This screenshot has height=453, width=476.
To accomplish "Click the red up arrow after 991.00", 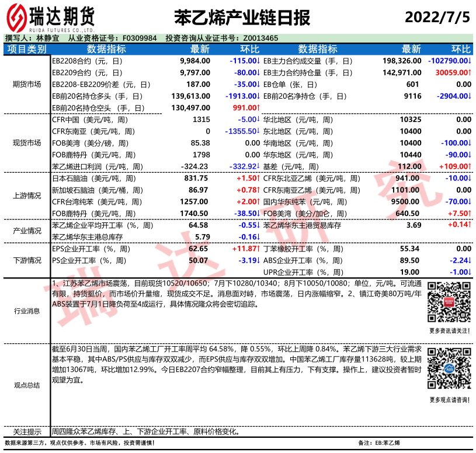I will point(258,108).
